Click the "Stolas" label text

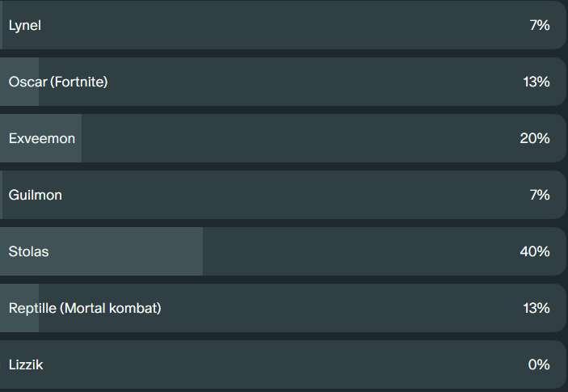[x=28, y=251]
